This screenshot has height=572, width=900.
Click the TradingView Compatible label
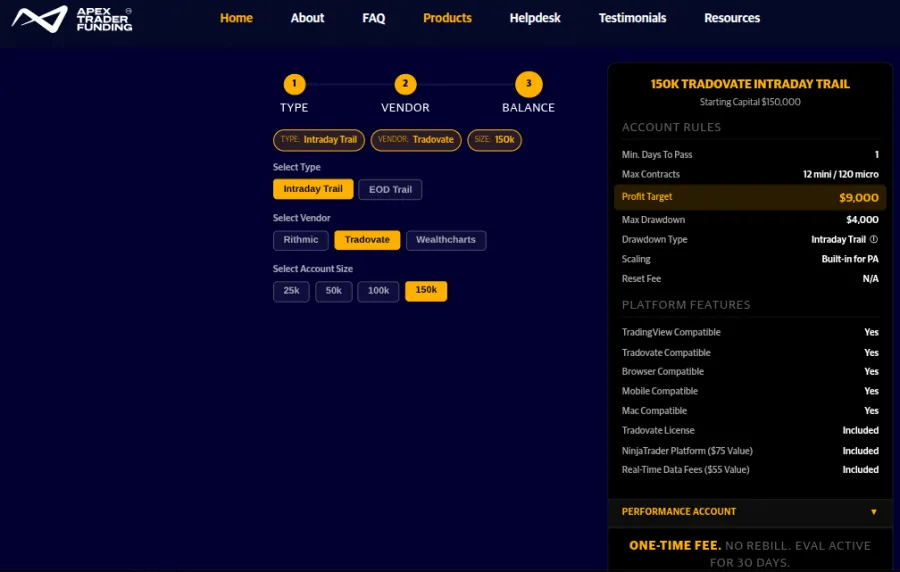click(x=671, y=332)
